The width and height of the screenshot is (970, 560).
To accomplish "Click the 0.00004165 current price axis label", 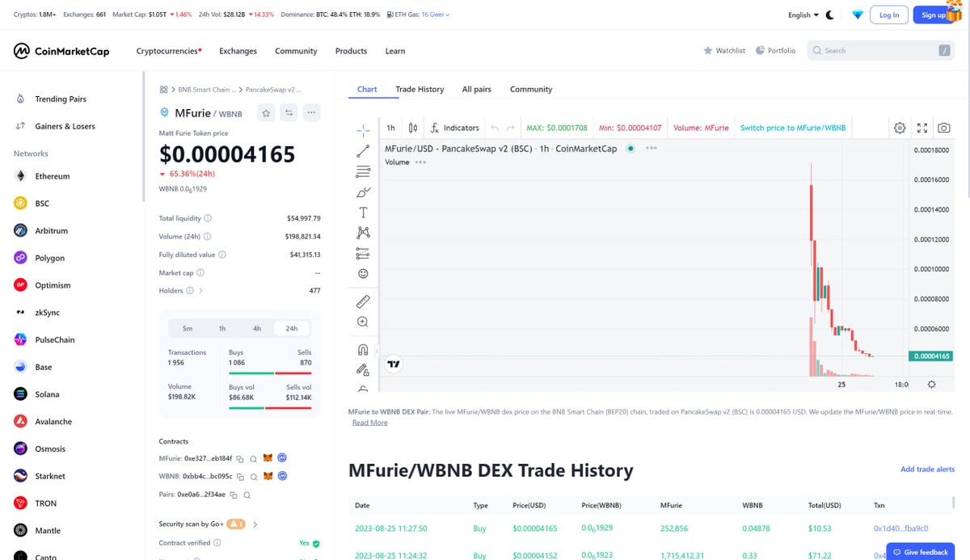I will point(930,356).
